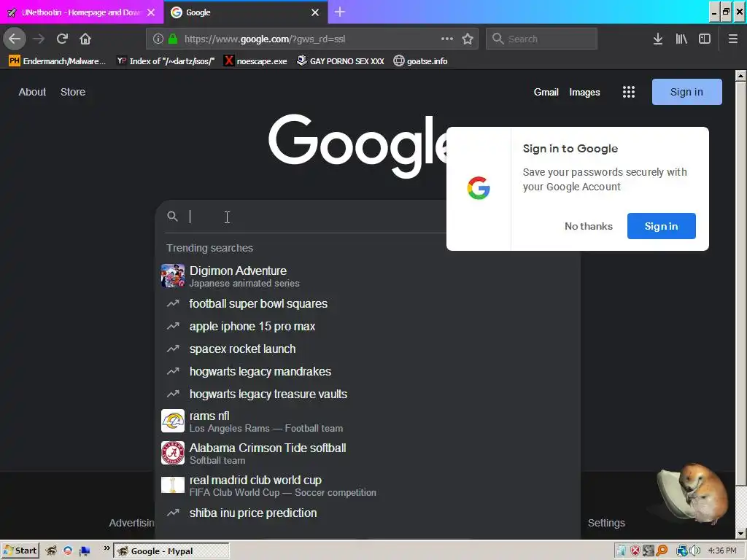Open the Images link

[x=584, y=92]
